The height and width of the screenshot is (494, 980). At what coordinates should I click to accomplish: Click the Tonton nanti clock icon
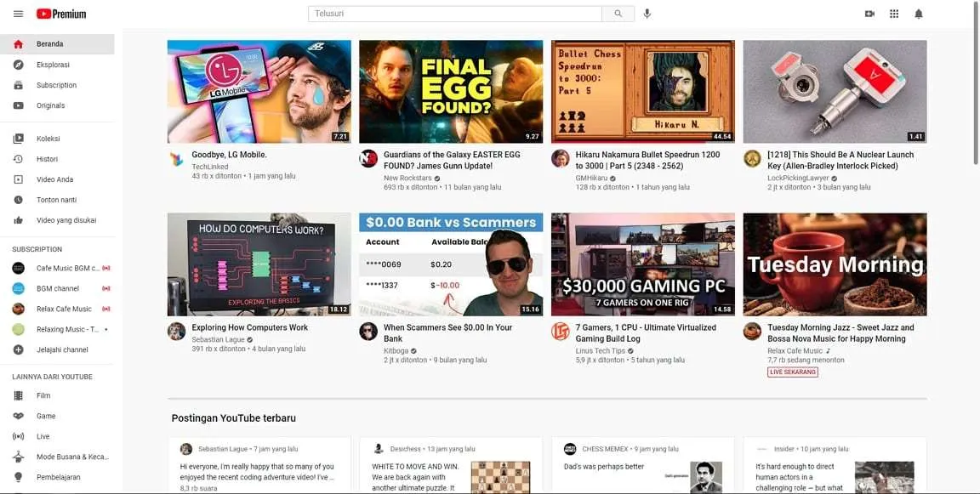(x=18, y=200)
